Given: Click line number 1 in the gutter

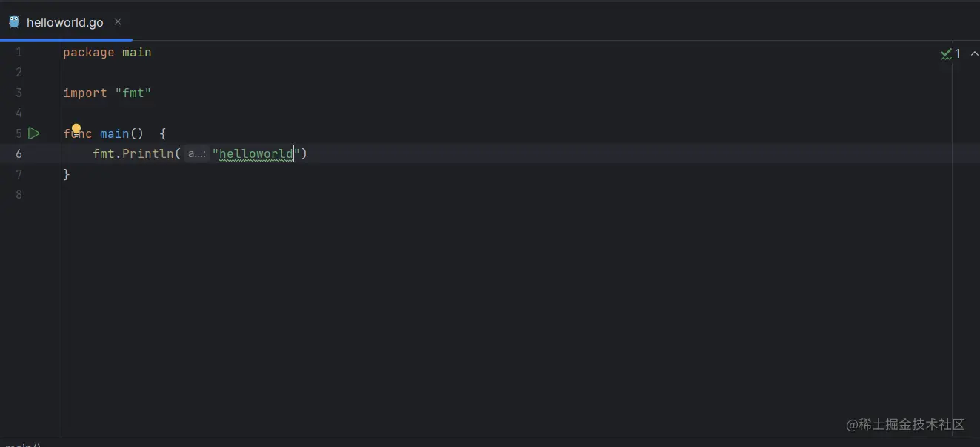Looking at the screenshot, I should (19, 53).
